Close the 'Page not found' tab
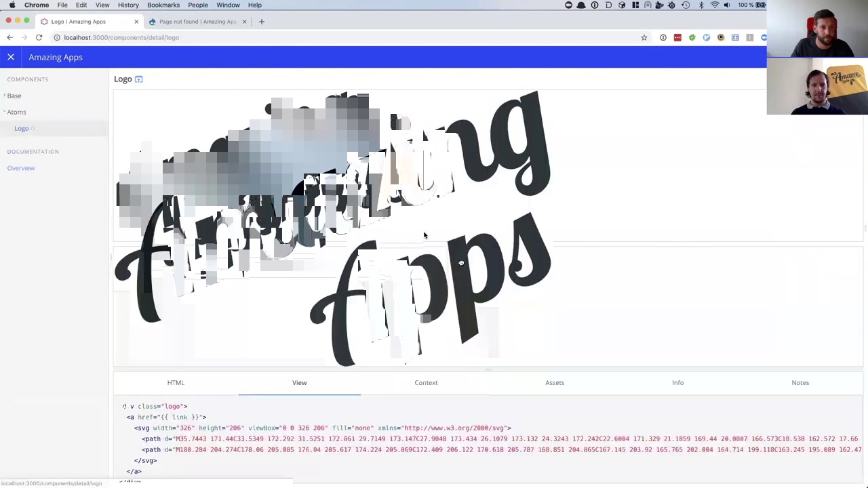Viewport: 868px width, 488px height. pyautogui.click(x=244, y=22)
